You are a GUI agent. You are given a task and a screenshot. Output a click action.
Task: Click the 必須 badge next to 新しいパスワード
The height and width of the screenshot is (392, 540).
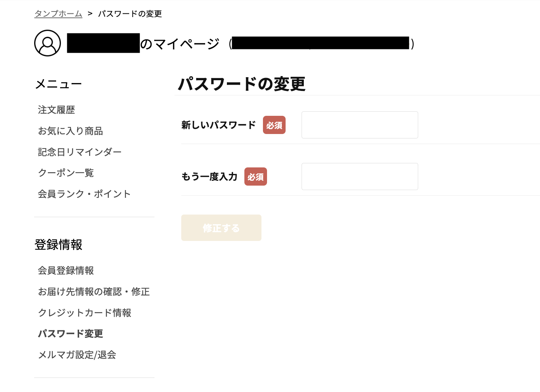point(274,125)
